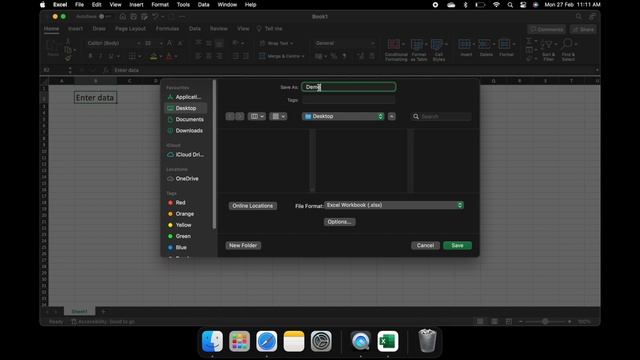Open Sort & Filter in the ribbon
The width and height of the screenshot is (640, 360).
pos(549,50)
